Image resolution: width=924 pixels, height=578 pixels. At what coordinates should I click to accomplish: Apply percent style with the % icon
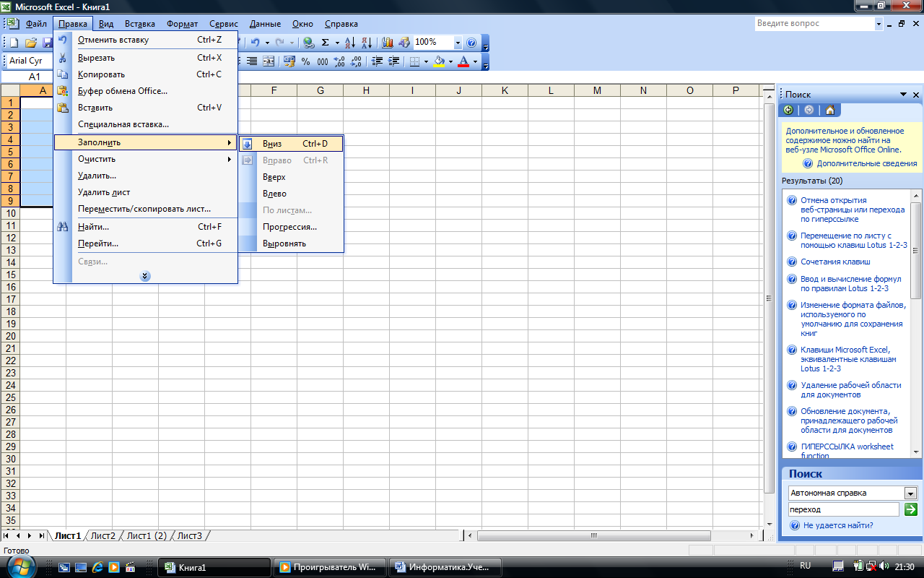click(x=306, y=61)
